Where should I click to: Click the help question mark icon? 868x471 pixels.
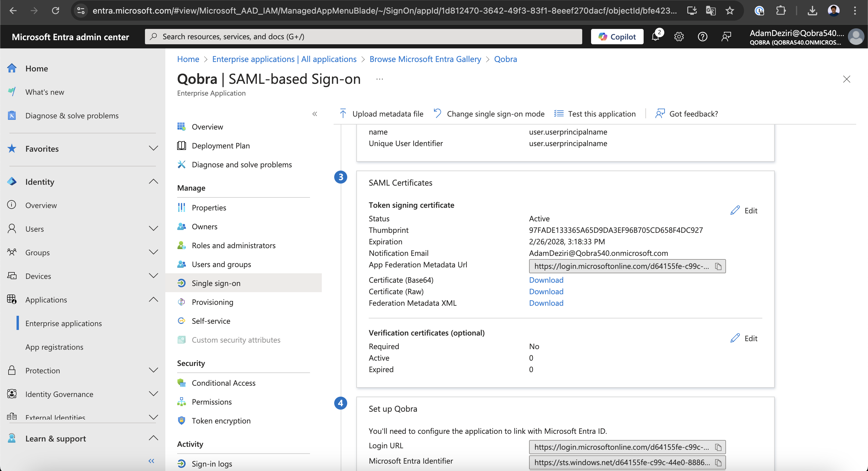702,36
